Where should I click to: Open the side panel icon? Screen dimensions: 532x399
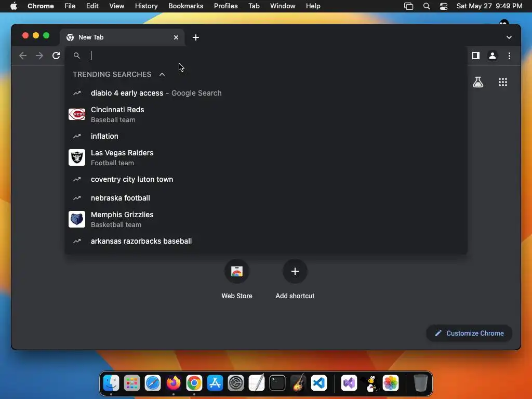tap(476, 56)
